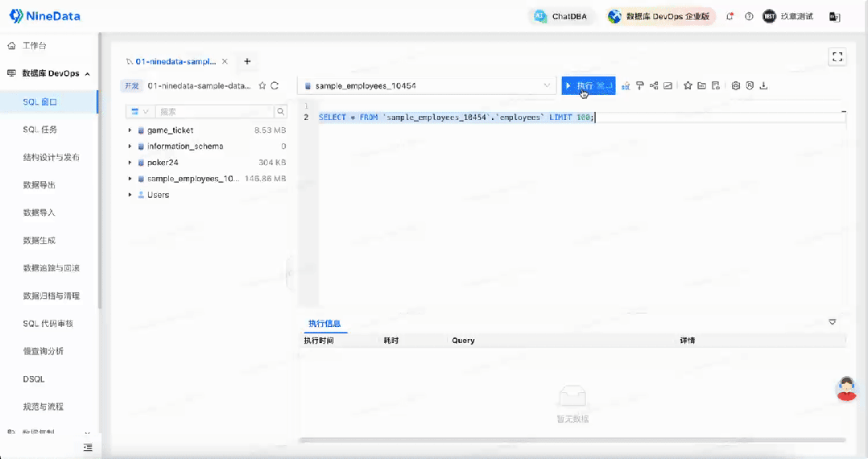The width and height of the screenshot is (868, 459).
Task: Select 执行信息 results tab
Action: click(324, 324)
